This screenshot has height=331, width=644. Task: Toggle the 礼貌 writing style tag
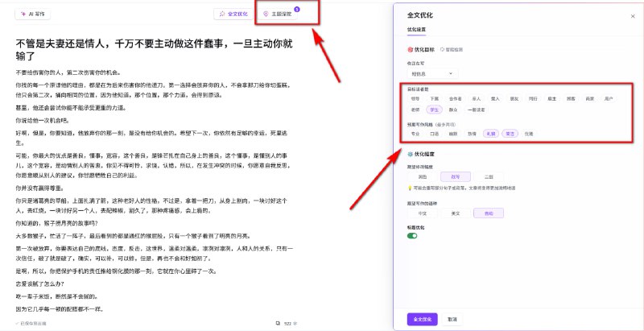coord(492,134)
